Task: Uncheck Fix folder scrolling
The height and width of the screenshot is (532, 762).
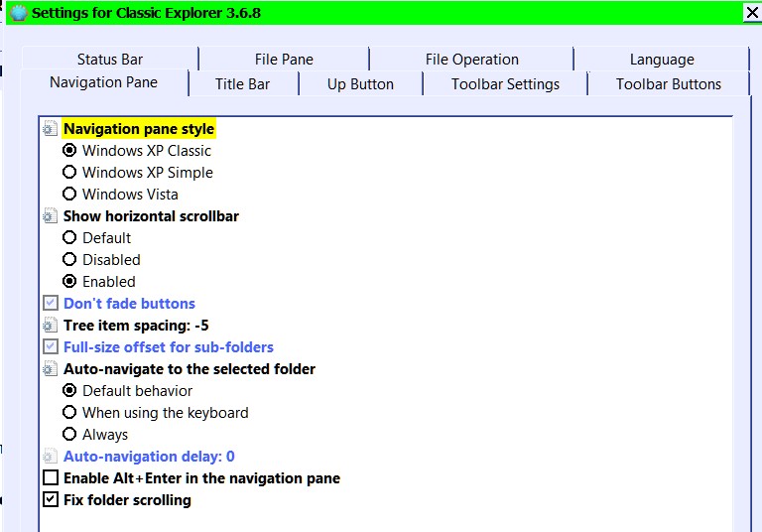Action: (51, 500)
